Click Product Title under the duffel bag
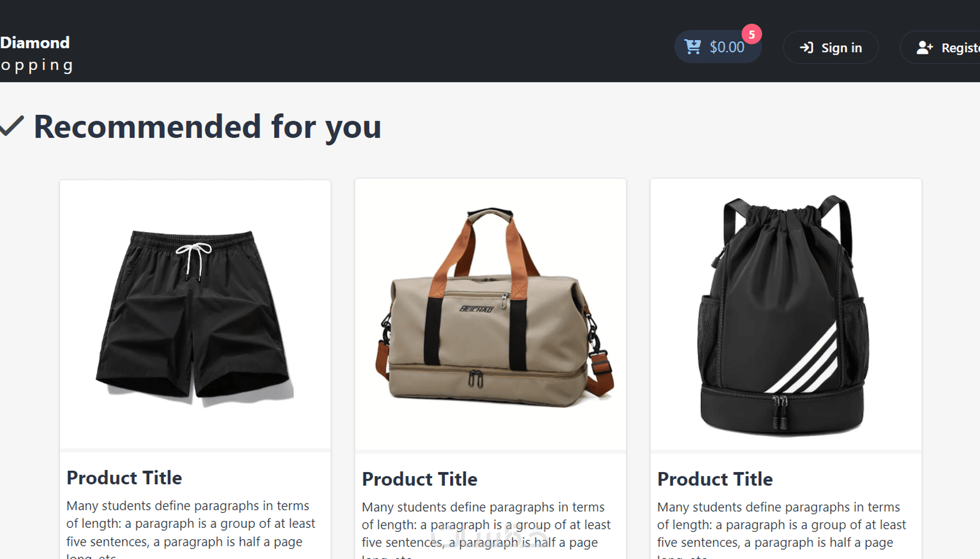The height and width of the screenshot is (559, 980). coord(420,479)
